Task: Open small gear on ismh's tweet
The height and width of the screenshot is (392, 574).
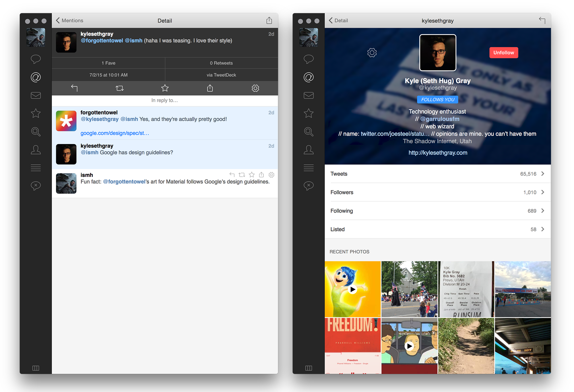Action: [x=271, y=174]
